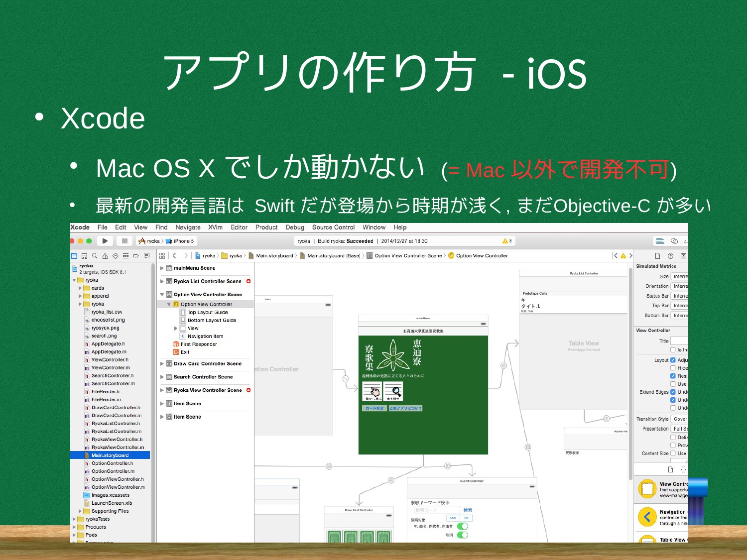Toggle the Content Size Use Preferred checkbox
The image size is (747, 560).
[x=673, y=453]
